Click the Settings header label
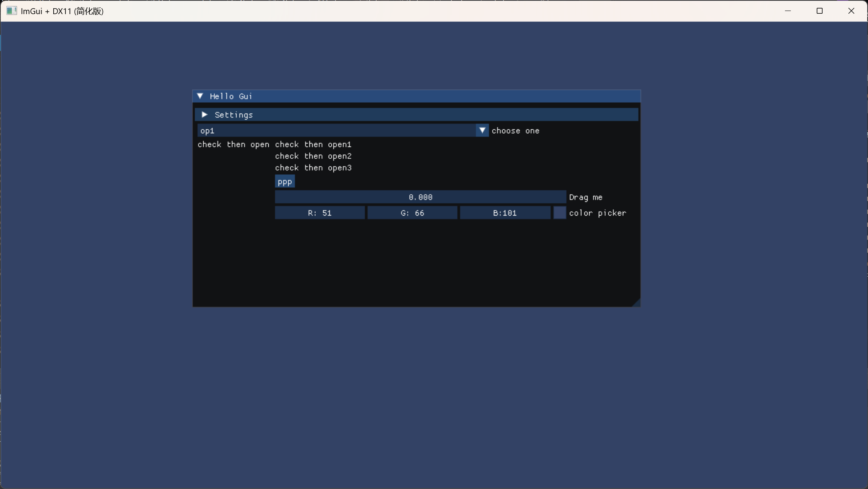The height and width of the screenshot is (489, 868). [x=233, y=115]
